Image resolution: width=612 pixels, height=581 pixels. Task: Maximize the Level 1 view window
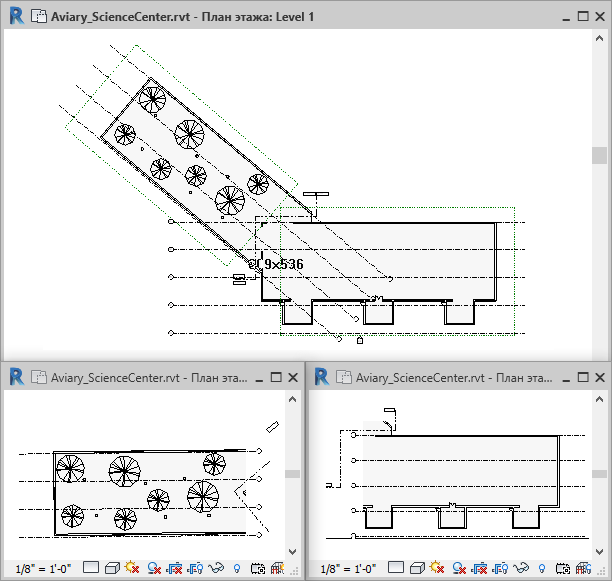point(583,16)
